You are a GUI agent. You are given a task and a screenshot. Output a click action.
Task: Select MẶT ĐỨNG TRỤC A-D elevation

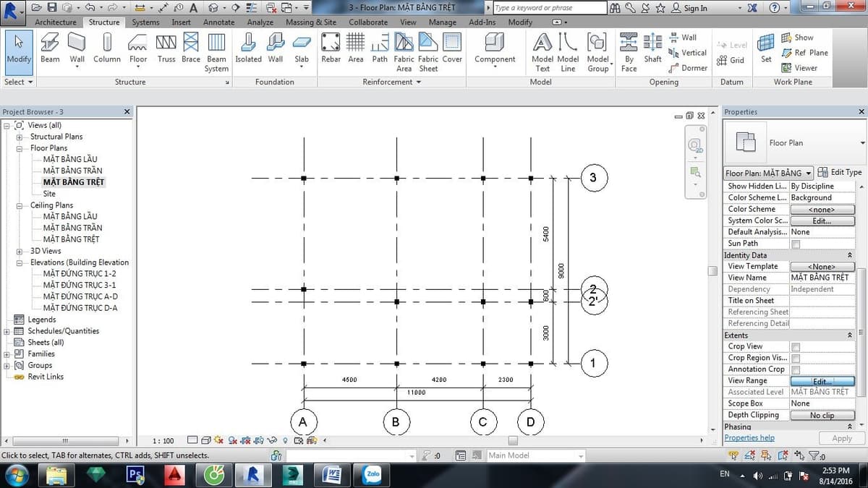tap(80, 296)
